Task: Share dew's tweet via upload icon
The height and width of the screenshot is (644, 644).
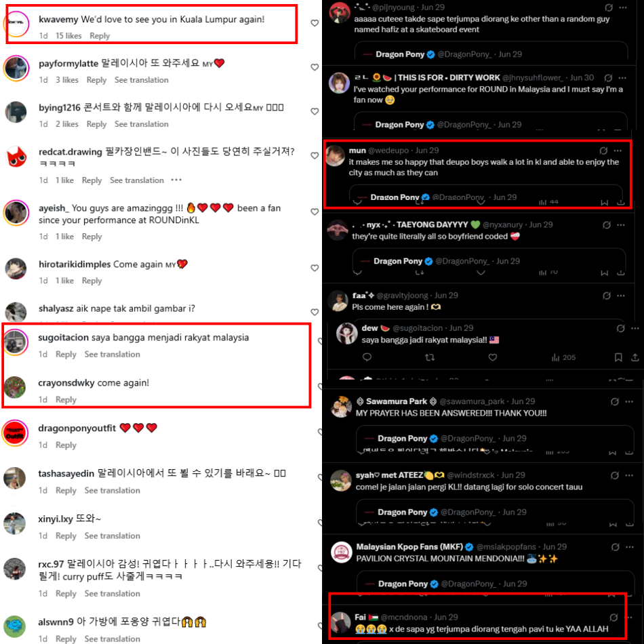Action: 635,357
